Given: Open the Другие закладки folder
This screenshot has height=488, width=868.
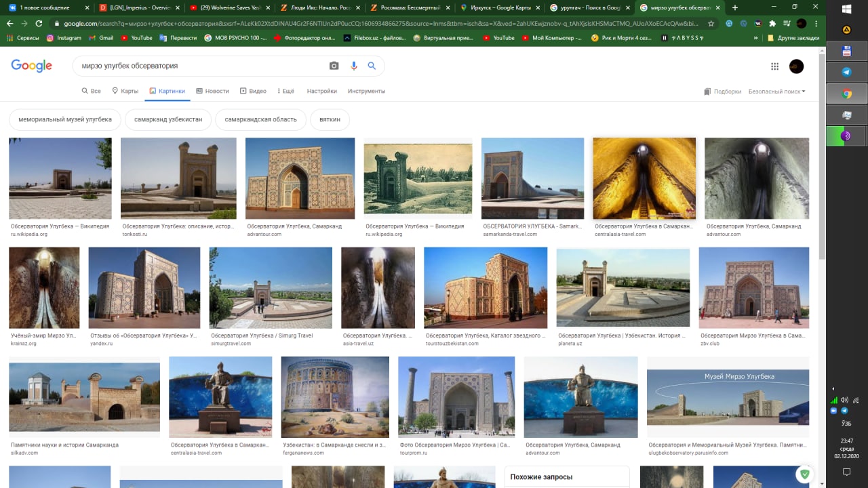Looking at the screenshot, I should tap(793, 38).
